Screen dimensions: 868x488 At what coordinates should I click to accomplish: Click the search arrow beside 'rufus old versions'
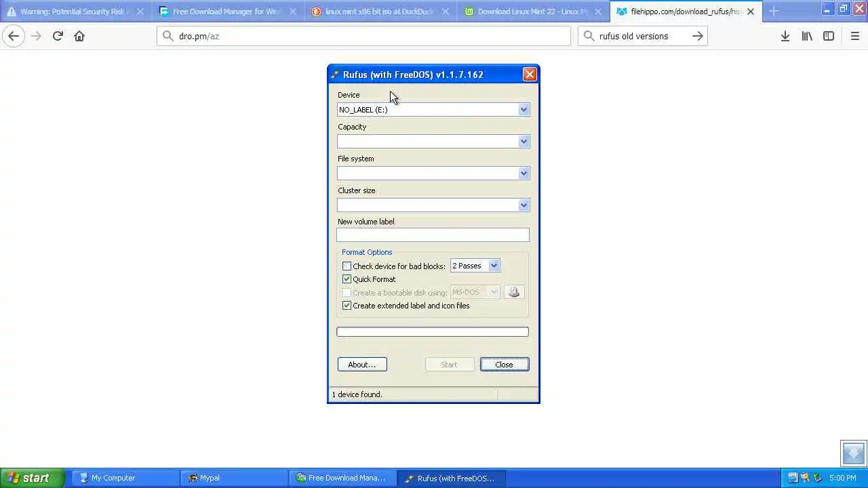click(x=697, y=36)
